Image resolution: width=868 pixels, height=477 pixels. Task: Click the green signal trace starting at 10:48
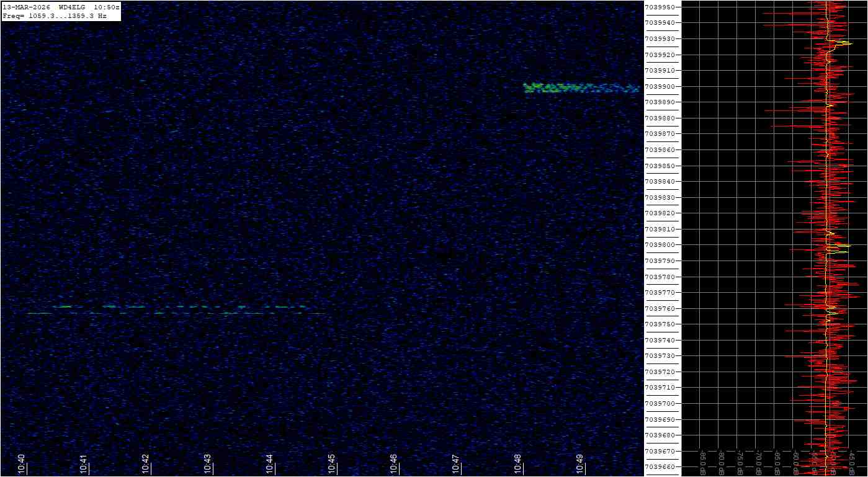pos(581,88)
